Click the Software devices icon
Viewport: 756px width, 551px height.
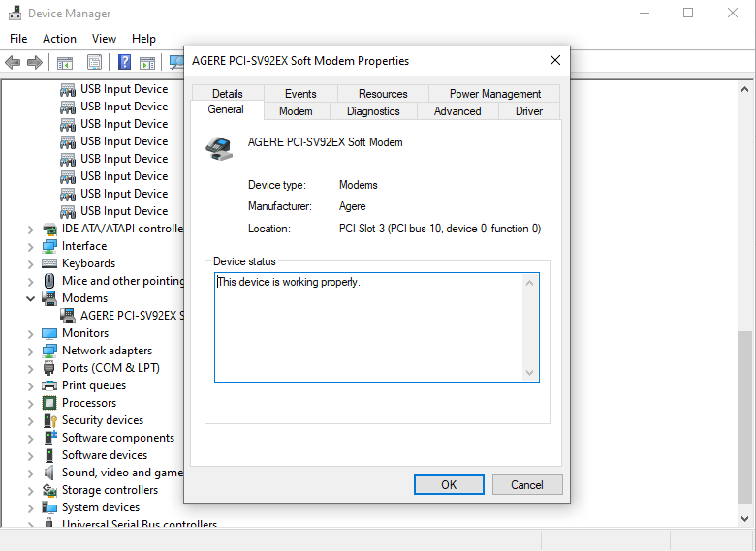[x=49, y=455]
